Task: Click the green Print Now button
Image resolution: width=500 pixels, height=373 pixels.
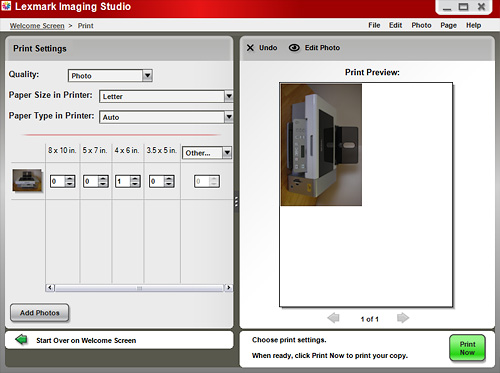Action: click(467, 348)
